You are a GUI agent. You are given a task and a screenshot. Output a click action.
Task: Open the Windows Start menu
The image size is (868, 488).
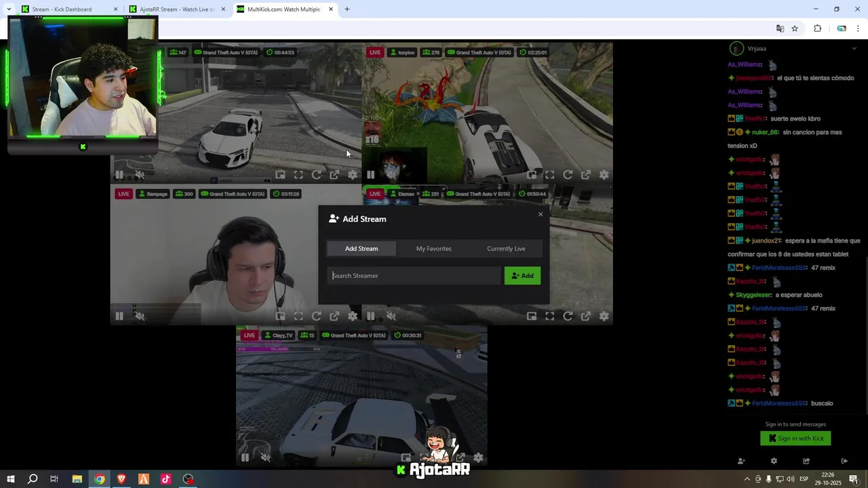pyautogui.click(x=10, y=479)
